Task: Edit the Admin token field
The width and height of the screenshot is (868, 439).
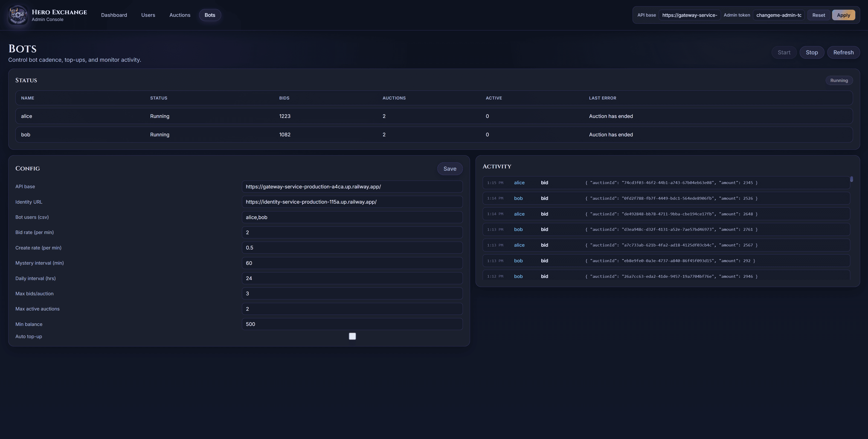Action: pyautogui.click(x=779, y=15)
